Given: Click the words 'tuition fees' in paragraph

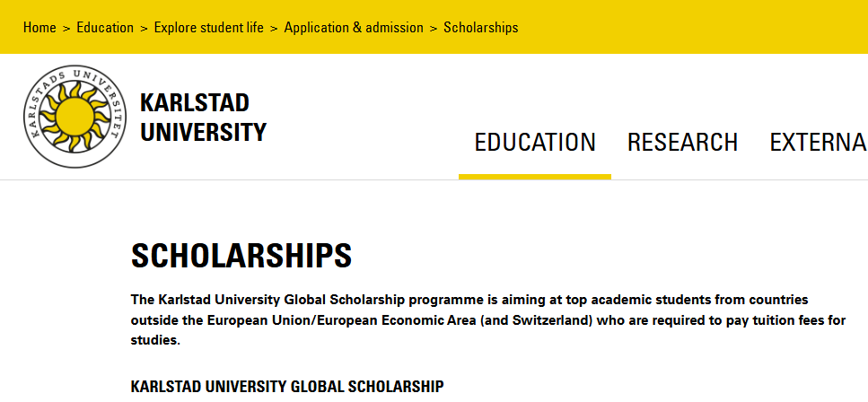Looking at the screenshot, I should 776,320.
